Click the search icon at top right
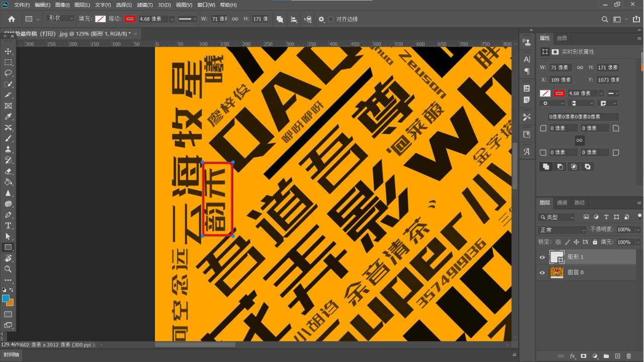 pos(605,19)
